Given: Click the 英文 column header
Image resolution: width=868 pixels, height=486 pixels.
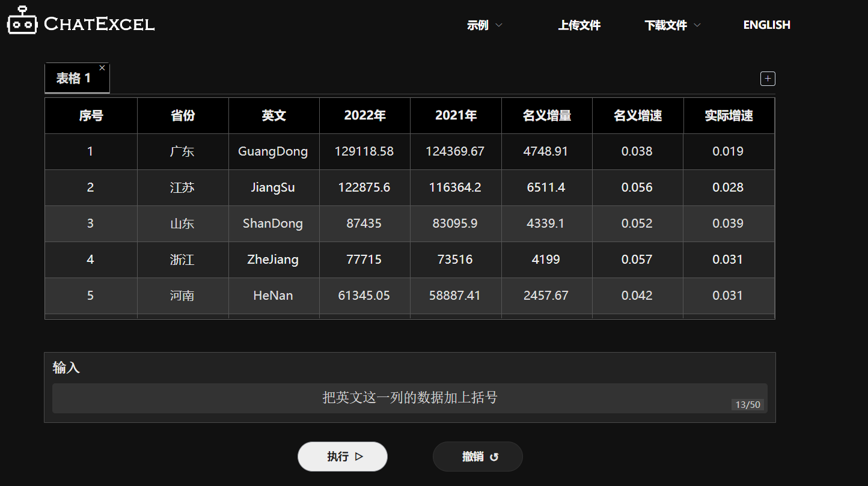Looking at the screenshot, I should click(274, 116).
